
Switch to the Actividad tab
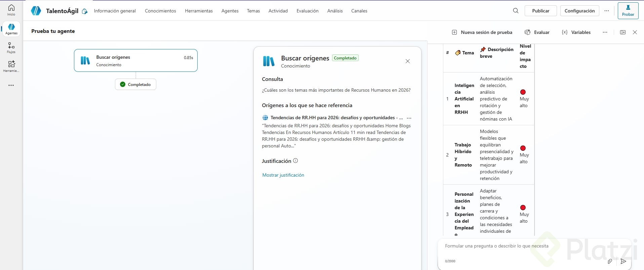click(278, 11)
